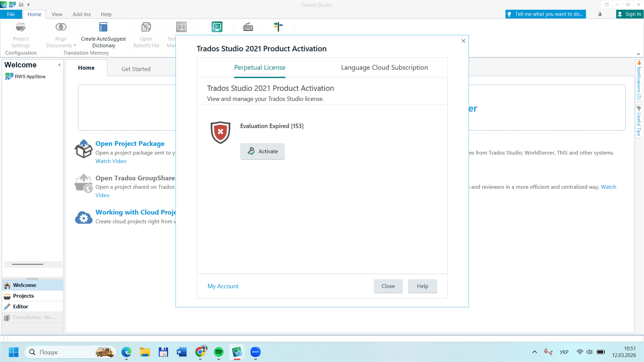Click the keyboard shortcuts icon in the ribbon
644x362 pixels.
point(248,27)
